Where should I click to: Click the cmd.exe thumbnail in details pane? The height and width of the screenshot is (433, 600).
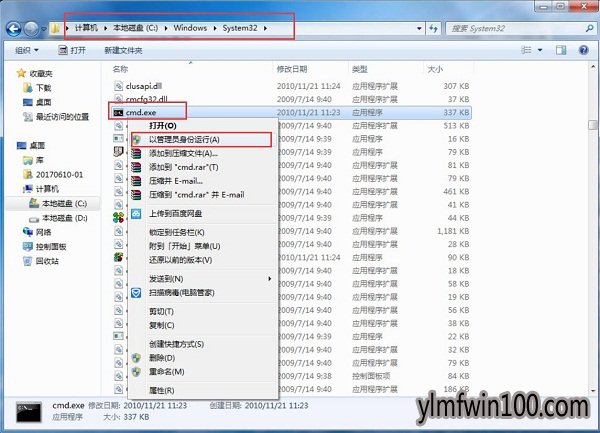click(29, 412)
